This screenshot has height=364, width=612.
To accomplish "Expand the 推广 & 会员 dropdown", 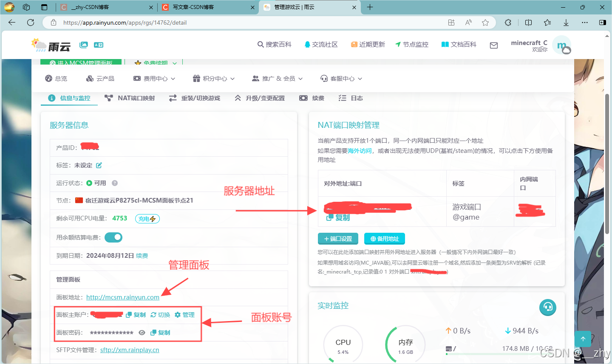I will (x=278, y=79).
